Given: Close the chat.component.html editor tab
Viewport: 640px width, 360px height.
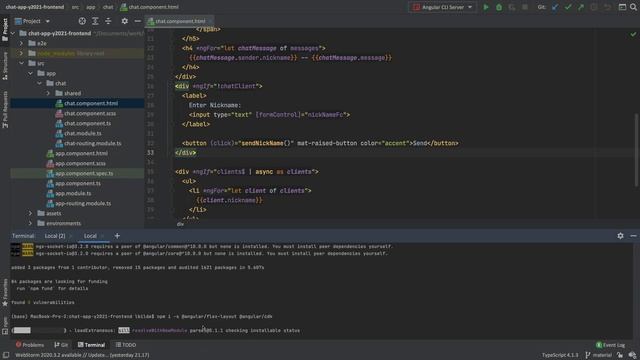Looking at the screenshot, I should [210, 21].
